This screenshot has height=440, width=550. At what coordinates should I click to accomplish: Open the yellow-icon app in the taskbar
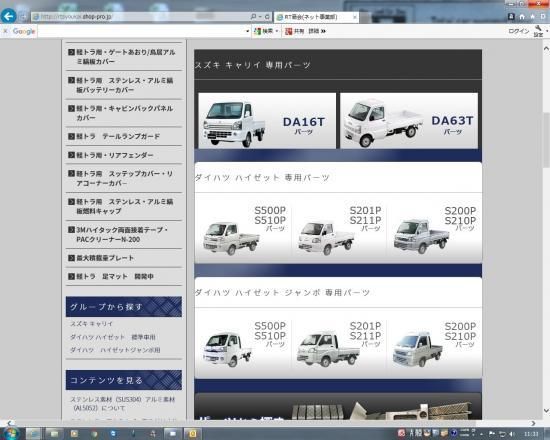(x=192, y=434)
